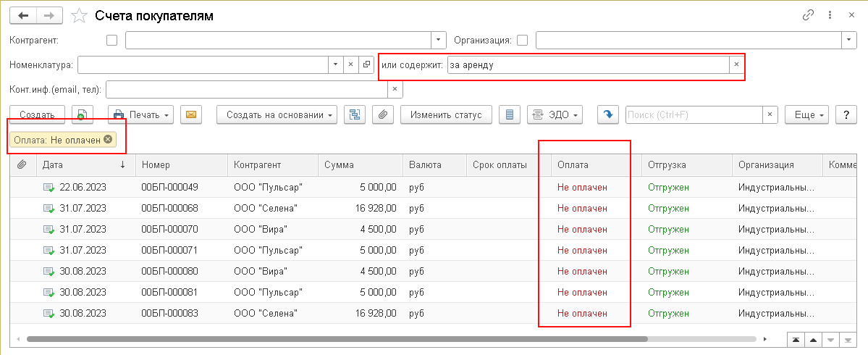The image size is (868, 355).
Task: Open the Еще menu
Action: click(807, 114)
